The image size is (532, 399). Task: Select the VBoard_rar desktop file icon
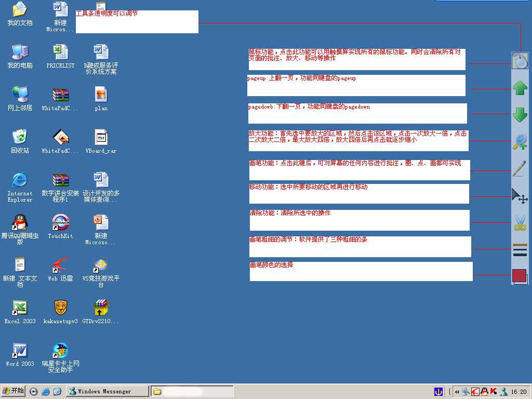click(101, 138)
